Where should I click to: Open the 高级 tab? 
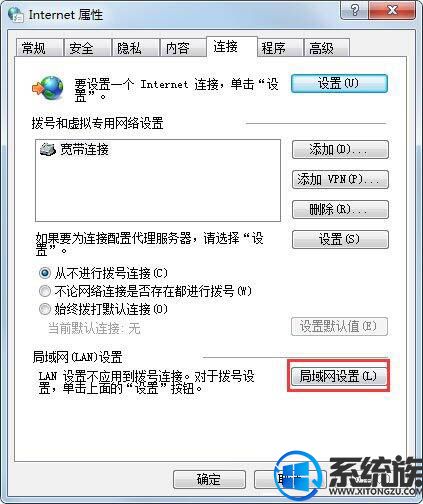pos(327,48)
